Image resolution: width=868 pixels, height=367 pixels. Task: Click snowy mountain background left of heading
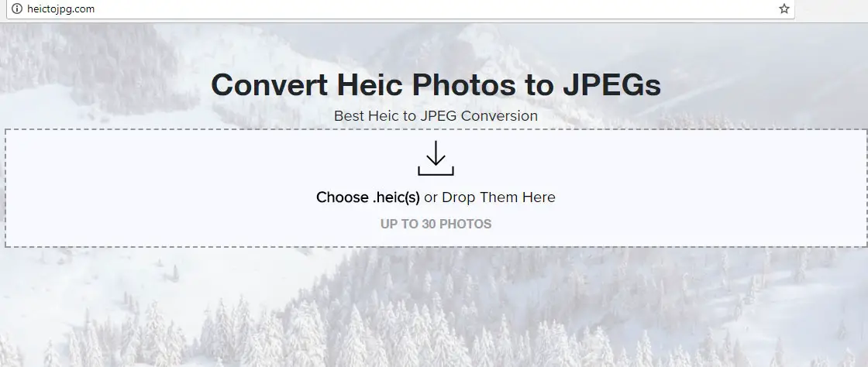coord(101,77)
